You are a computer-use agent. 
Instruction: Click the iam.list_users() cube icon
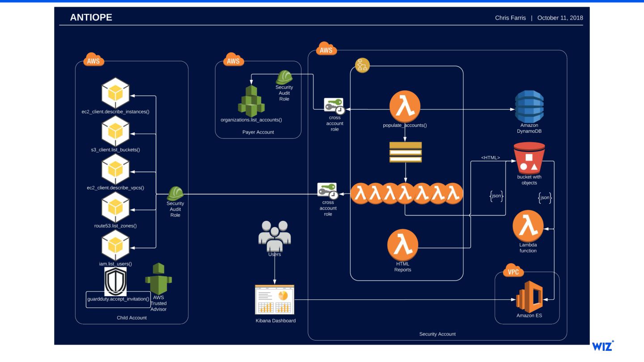click(x=115, y=245)
